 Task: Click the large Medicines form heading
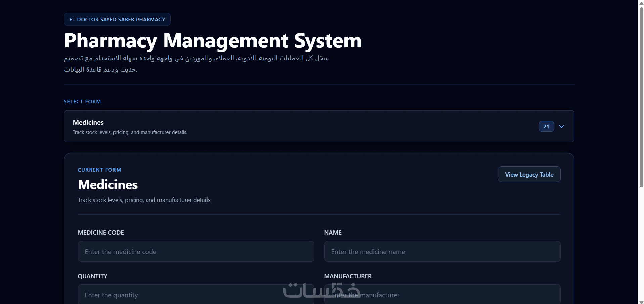[108, 185]
